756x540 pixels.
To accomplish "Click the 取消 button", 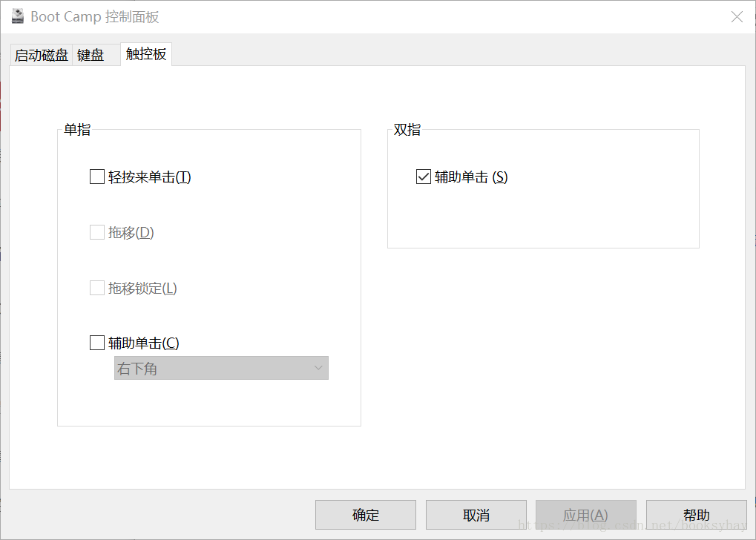I will (476, 515).
